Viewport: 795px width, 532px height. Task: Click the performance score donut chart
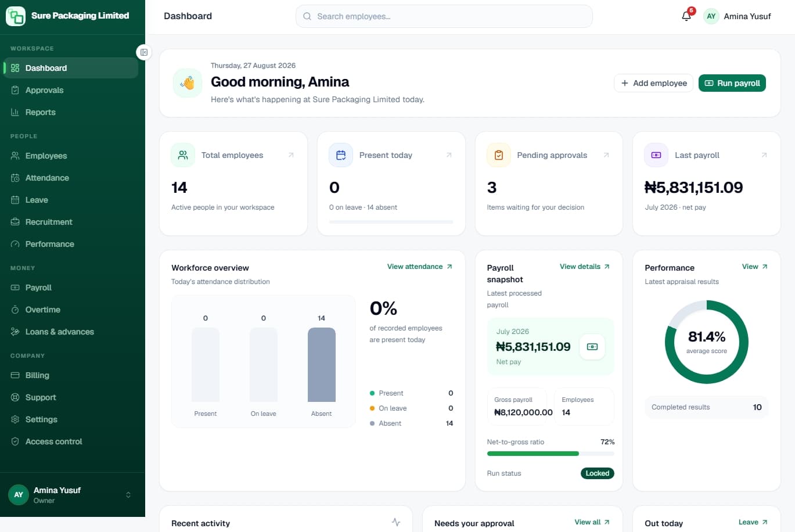click(707, 342)
